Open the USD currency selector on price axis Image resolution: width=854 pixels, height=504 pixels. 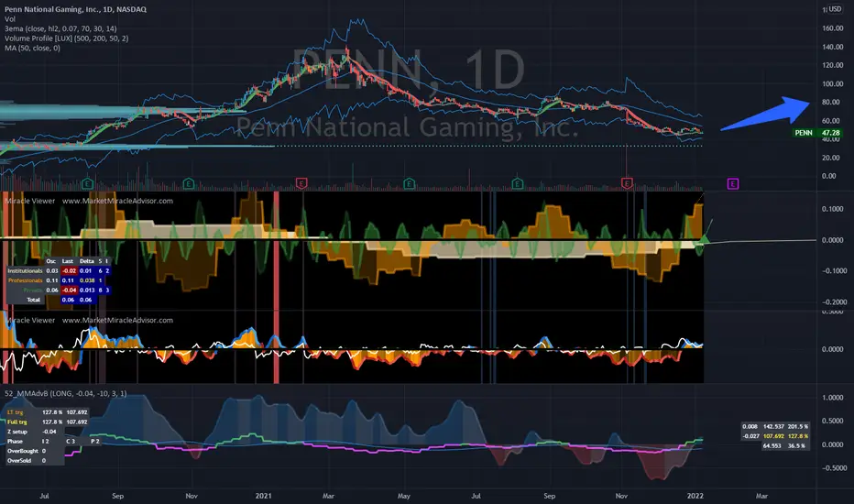click(x=834, y=9)
